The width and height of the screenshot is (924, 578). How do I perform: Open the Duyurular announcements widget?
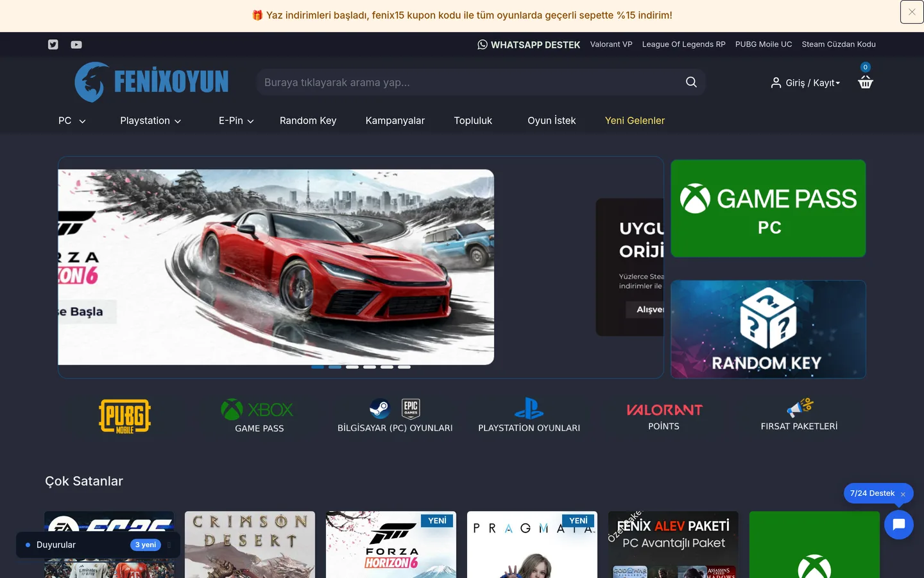click(98, 545)
